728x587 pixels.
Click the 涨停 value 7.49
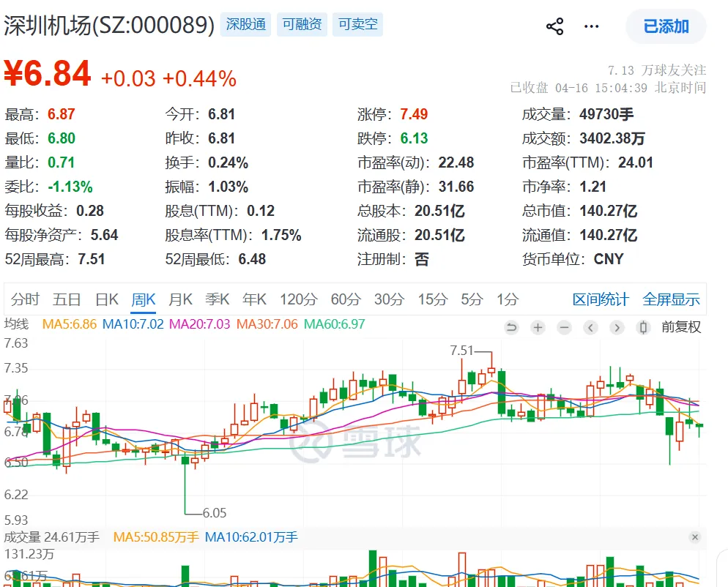point(414,114)
